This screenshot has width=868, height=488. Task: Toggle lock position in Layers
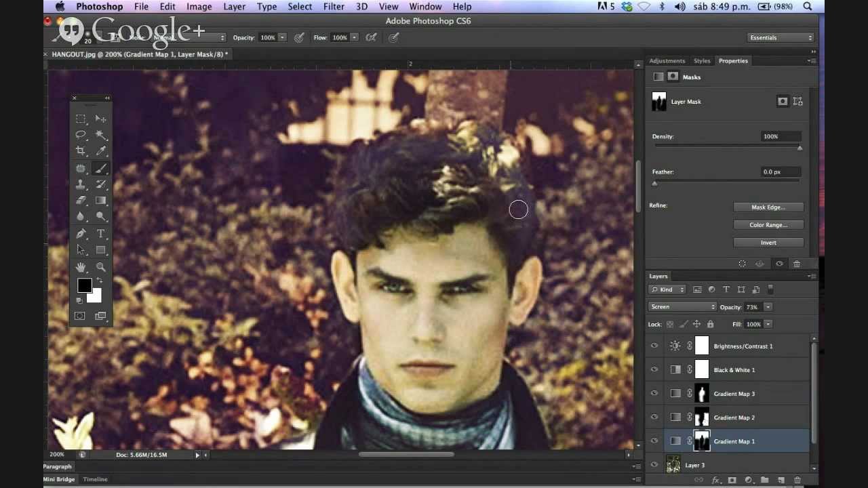click(x=696, y=325)
